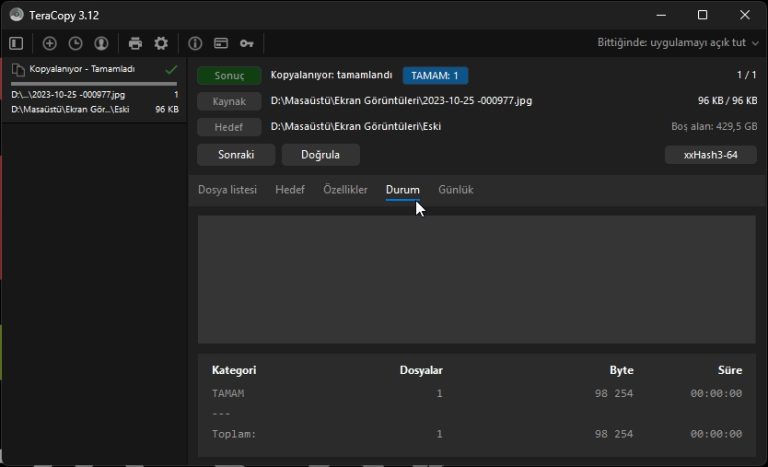Open settings with the gear icon
The image size is (768, 467).
(160, 43)
